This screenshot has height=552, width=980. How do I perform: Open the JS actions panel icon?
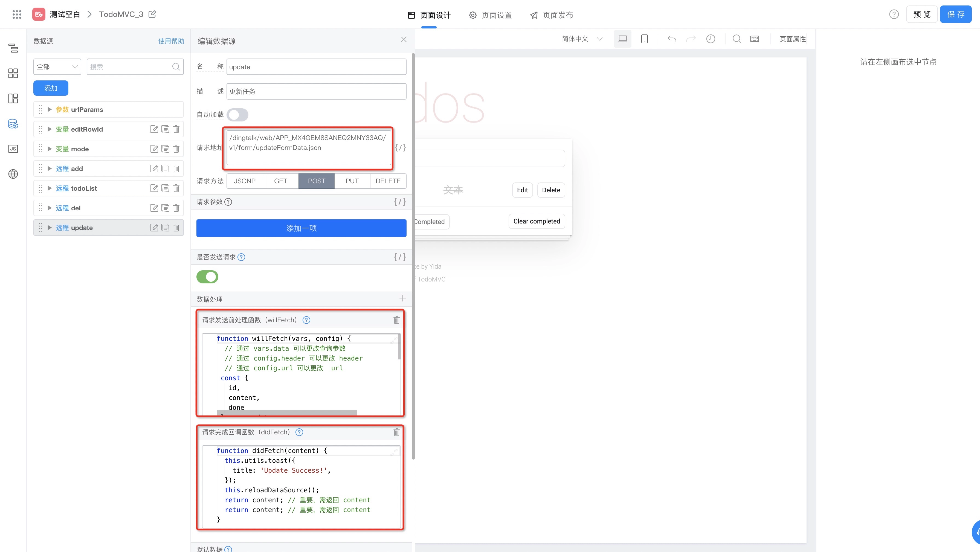[13, 149]
